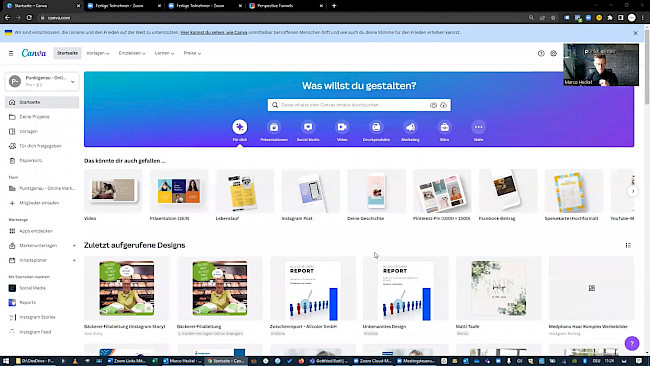Open the Facebook-Beitrag template thumbnail
The height and width of the screenshot is (366, 650).
click(508, 191)
